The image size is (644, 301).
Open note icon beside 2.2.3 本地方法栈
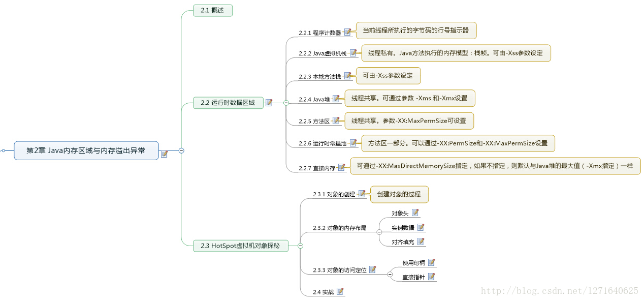[347, 76]
